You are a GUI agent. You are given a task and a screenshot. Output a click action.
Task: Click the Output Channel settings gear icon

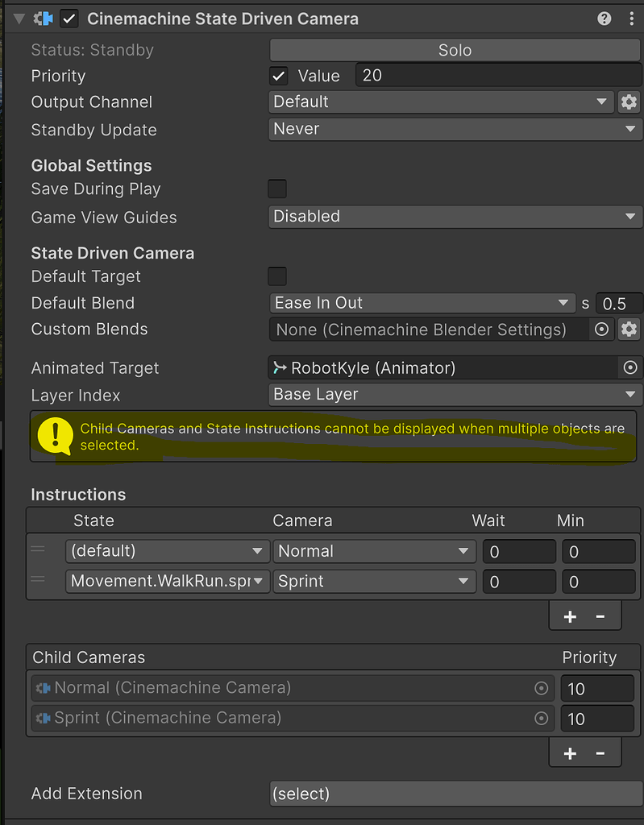click(629, 102)
